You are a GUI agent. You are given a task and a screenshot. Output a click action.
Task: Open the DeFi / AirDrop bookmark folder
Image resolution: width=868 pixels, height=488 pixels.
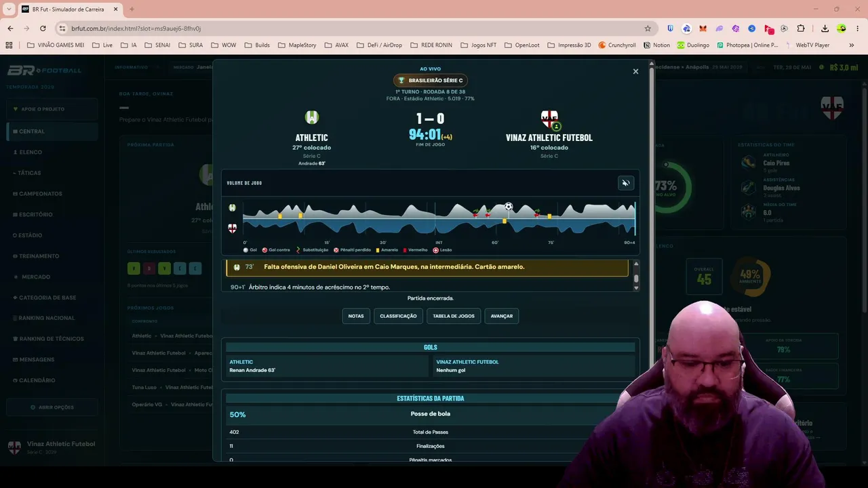click(x=378, y=45)
